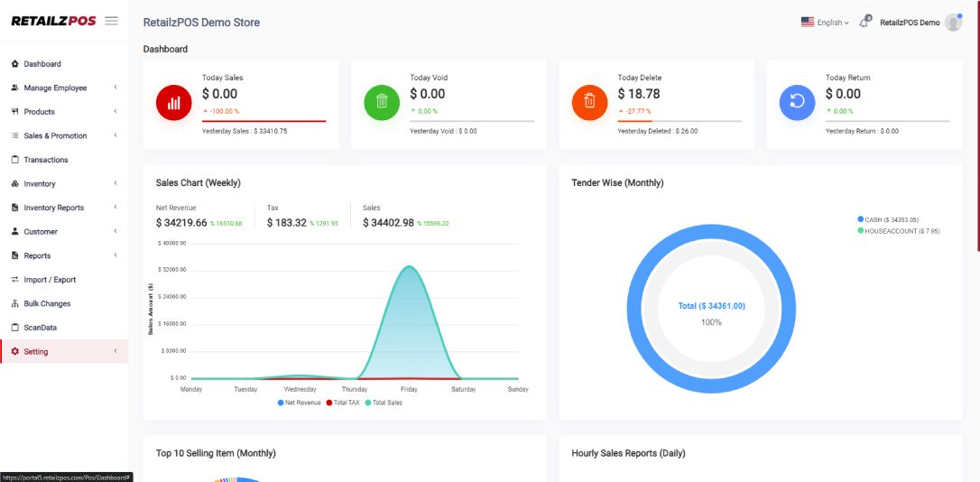This screenshot has height=482, width=980.
Task: Open the notifications bell icon
Action: 864,23
